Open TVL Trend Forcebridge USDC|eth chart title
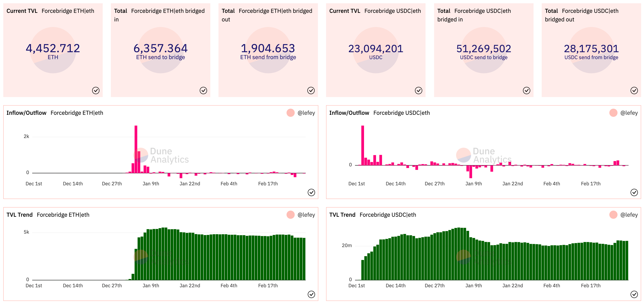 (373, 215)
